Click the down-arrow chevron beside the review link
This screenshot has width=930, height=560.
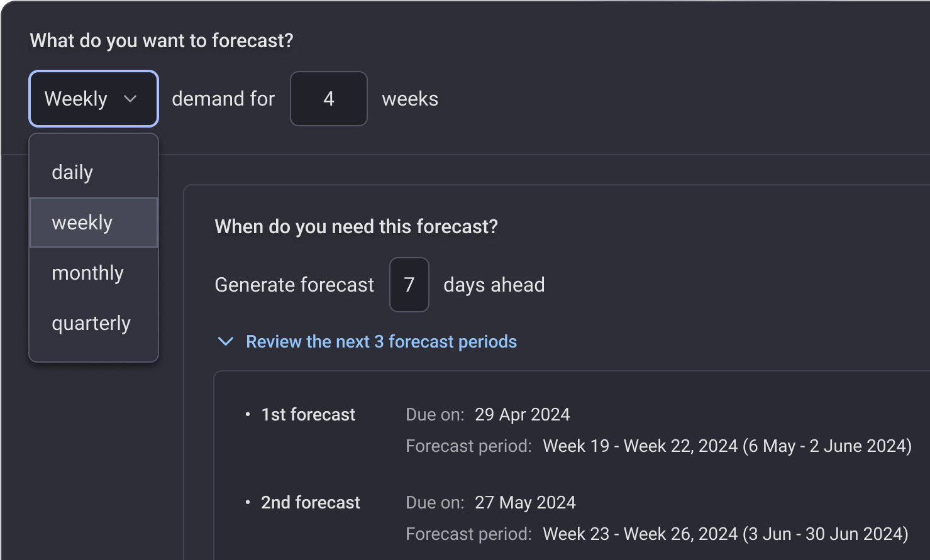[226, 341]
